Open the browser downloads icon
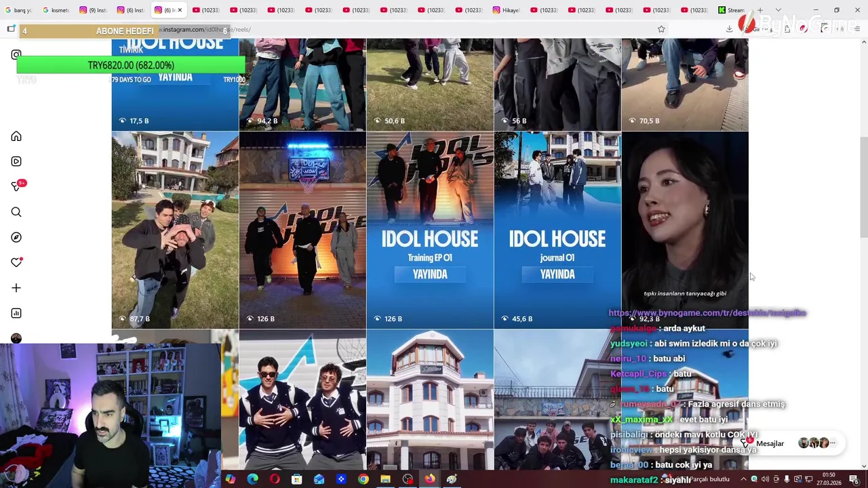This screenshot has width=868, height=488. (729, 28)
